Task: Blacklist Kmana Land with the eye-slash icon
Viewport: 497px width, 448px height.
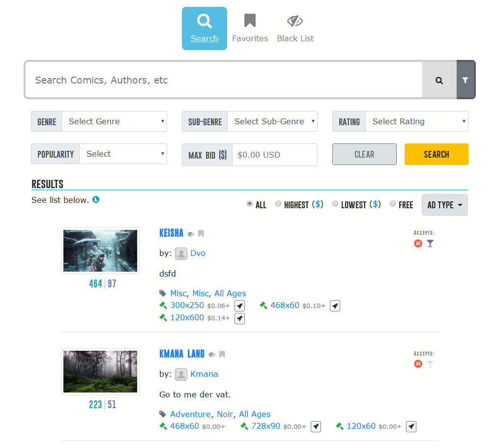Action: (x=211, y=355)
